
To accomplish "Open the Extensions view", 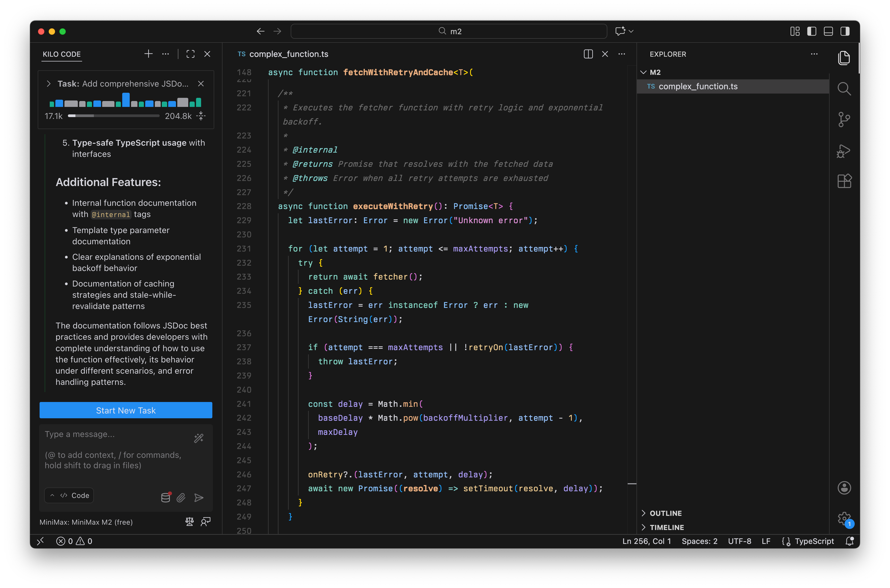I will click(844, 181).
